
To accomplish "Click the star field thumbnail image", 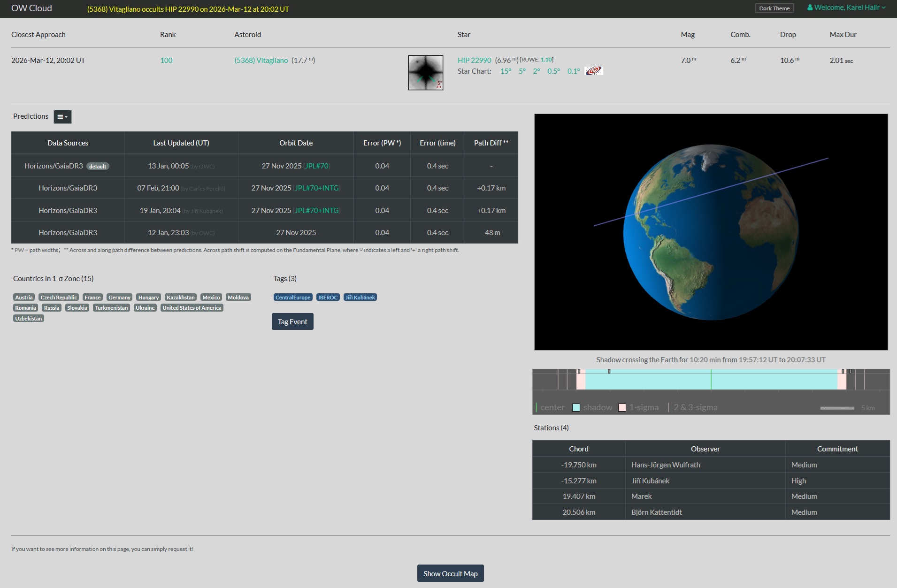I will (x=425, y=73).
